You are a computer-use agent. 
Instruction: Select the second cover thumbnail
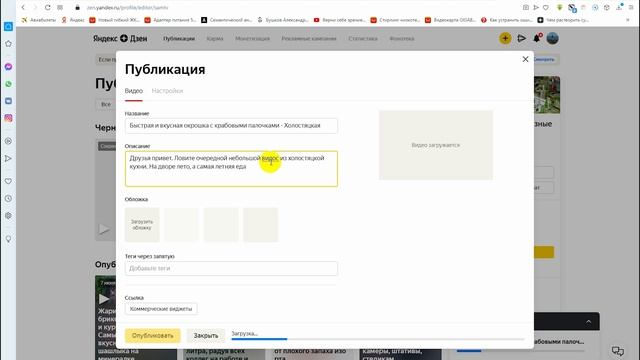pyautogui.click(x=182, y=225)
